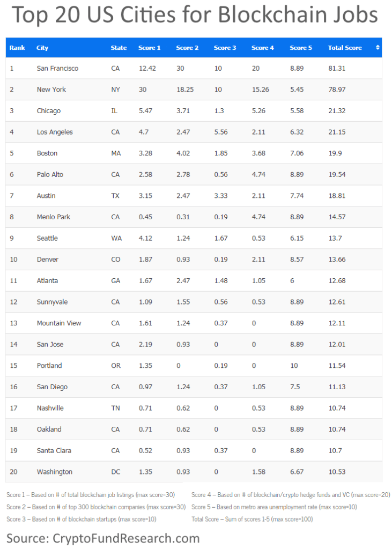Viewport: 392px width, 549px height.
Task: Select Portland's Score 5 value of 10
Action: click(293, 366)
